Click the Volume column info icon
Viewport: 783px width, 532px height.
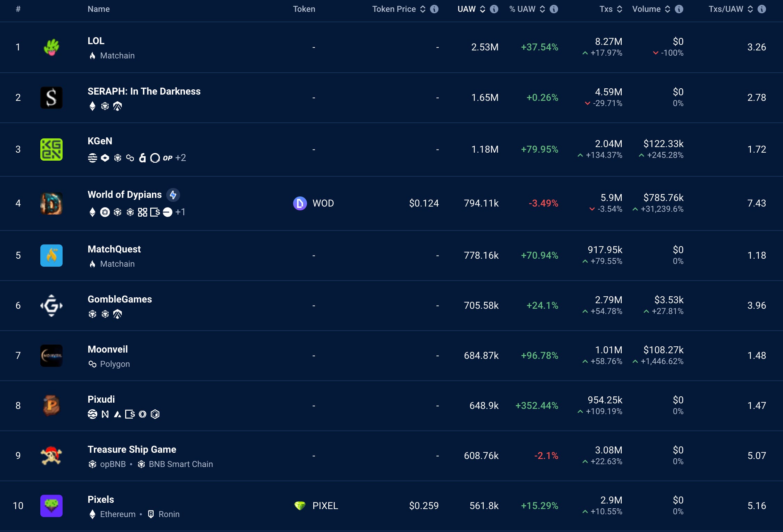click(x=679, y=9)
